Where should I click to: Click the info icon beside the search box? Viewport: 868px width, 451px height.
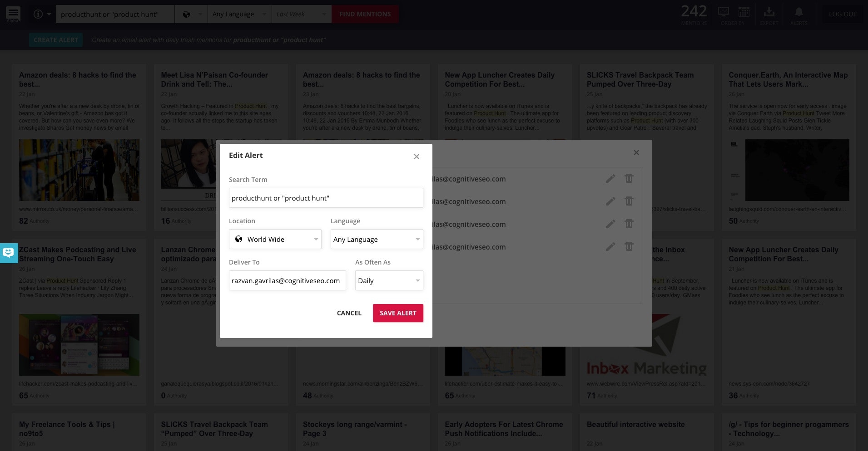pos(38,15)
